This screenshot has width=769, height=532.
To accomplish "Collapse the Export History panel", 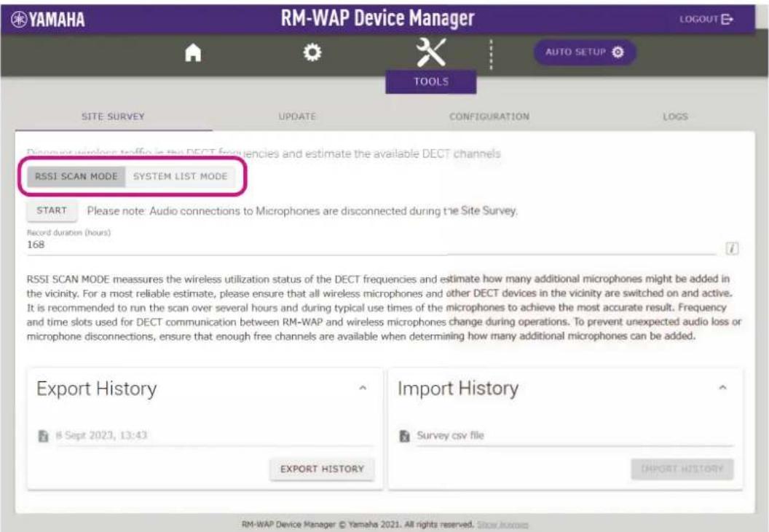I will coord(363,388).
